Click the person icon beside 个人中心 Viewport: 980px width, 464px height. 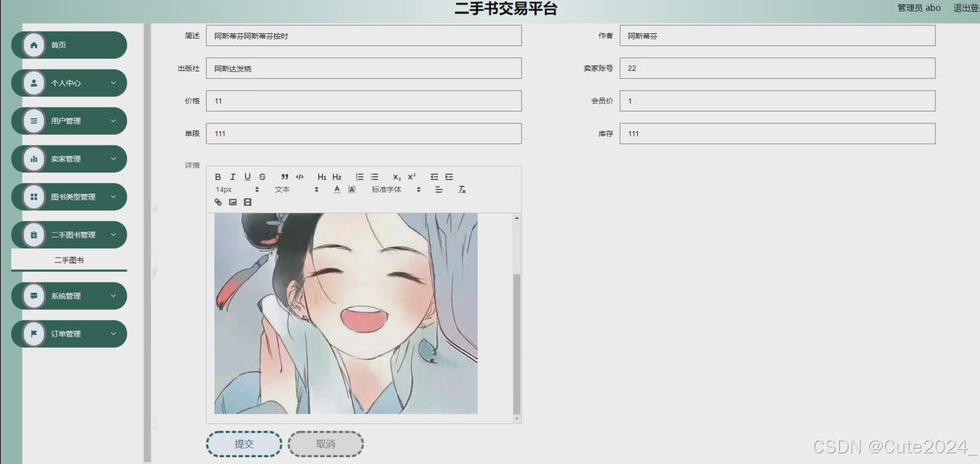pos(34,83)
